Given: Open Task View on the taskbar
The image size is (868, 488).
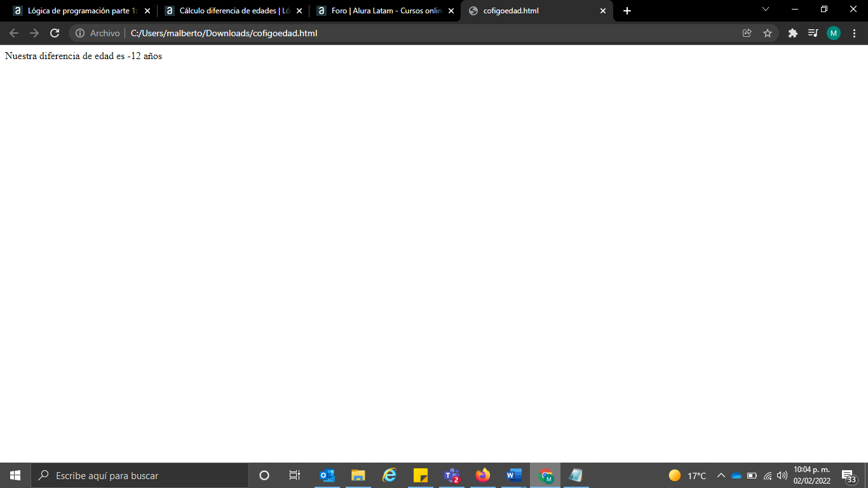Looking at the screenshot, I should point(295,475).
